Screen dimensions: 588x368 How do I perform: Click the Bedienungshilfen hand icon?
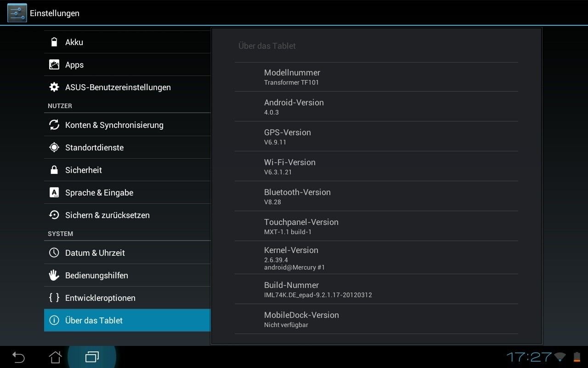point(54,275)
